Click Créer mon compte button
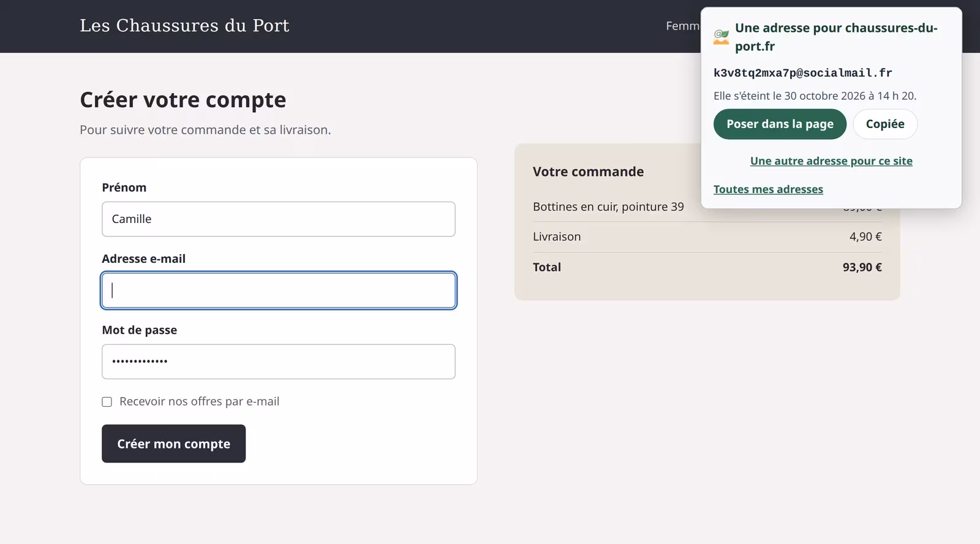Image resolution: width=980 pixels, height=544 pixels. [174, 444]
